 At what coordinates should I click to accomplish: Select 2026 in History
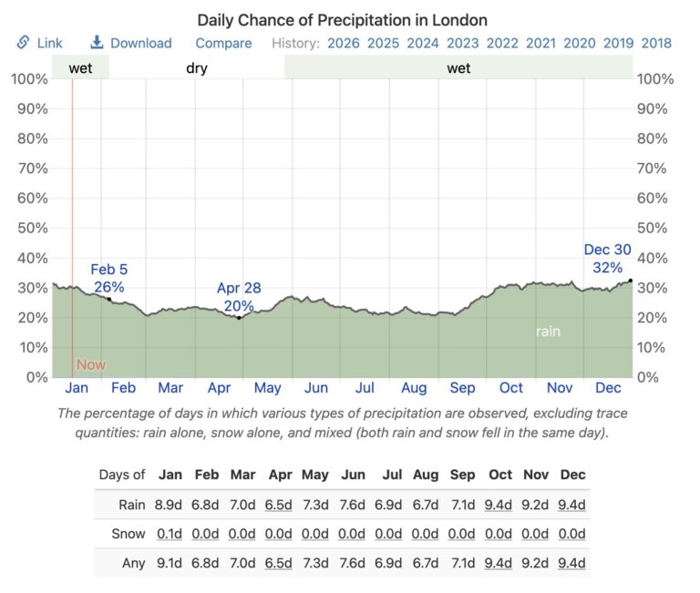pos(343,43)
